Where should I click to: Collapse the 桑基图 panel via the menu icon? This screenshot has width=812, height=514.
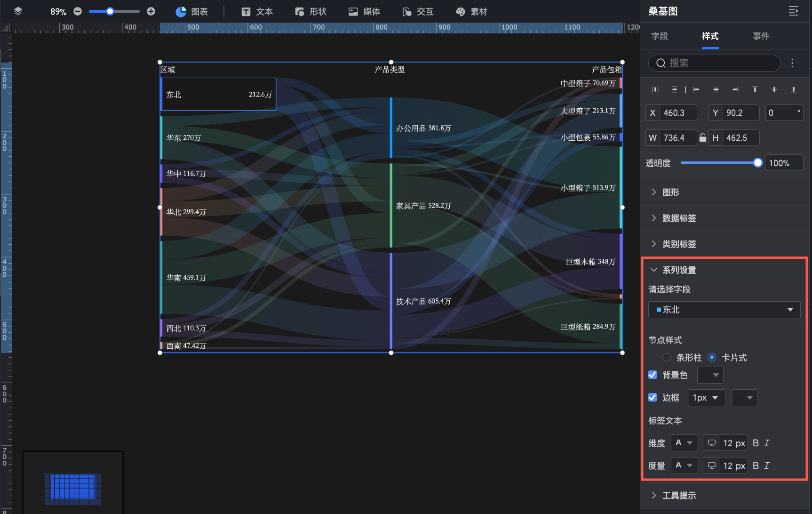[794, 11]
